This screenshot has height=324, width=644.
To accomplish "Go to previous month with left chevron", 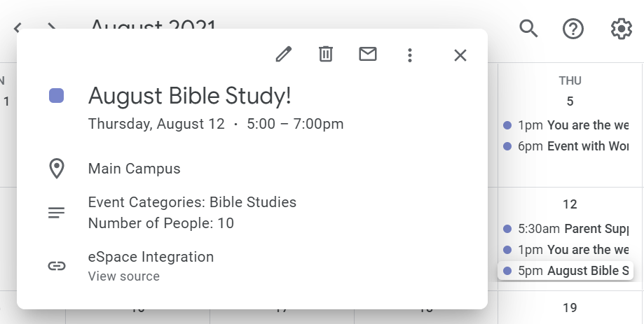I will pos(18,27).
